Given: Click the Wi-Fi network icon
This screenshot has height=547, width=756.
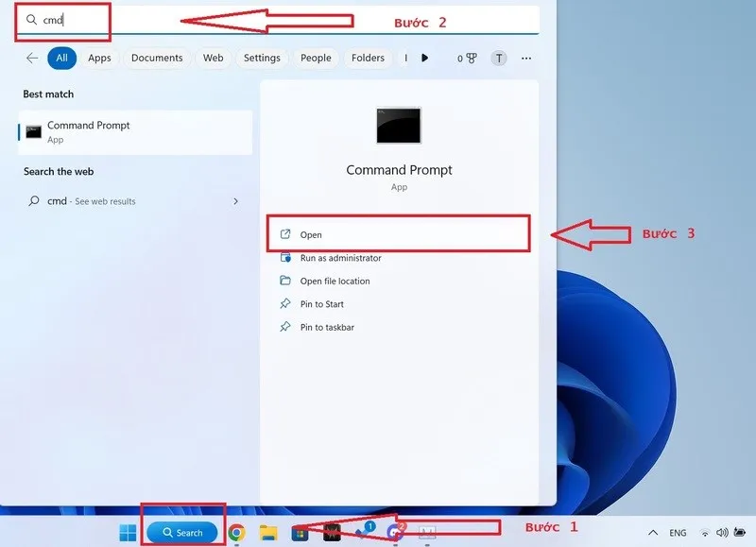Looking at the screenshot, I should coord(705,533).
